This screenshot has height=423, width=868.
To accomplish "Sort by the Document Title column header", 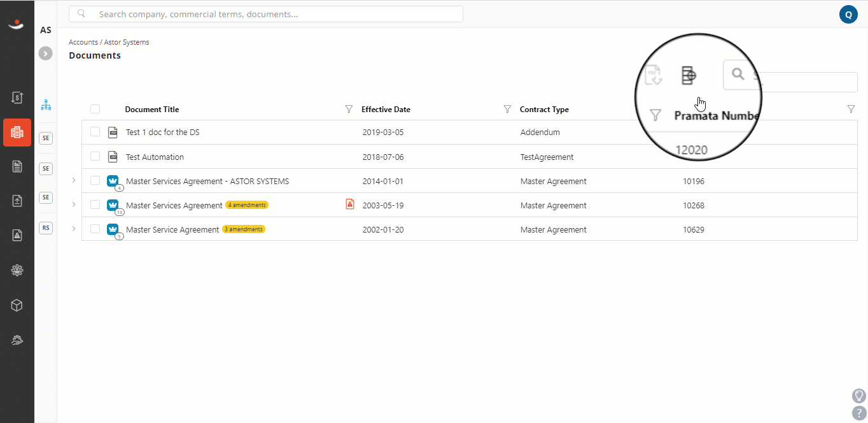I will point(151,110).
